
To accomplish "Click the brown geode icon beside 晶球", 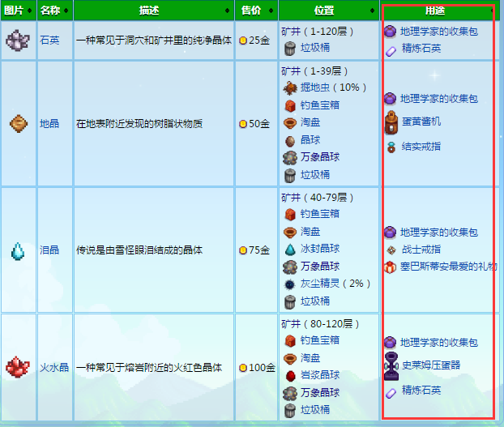I will coord(290,141).
